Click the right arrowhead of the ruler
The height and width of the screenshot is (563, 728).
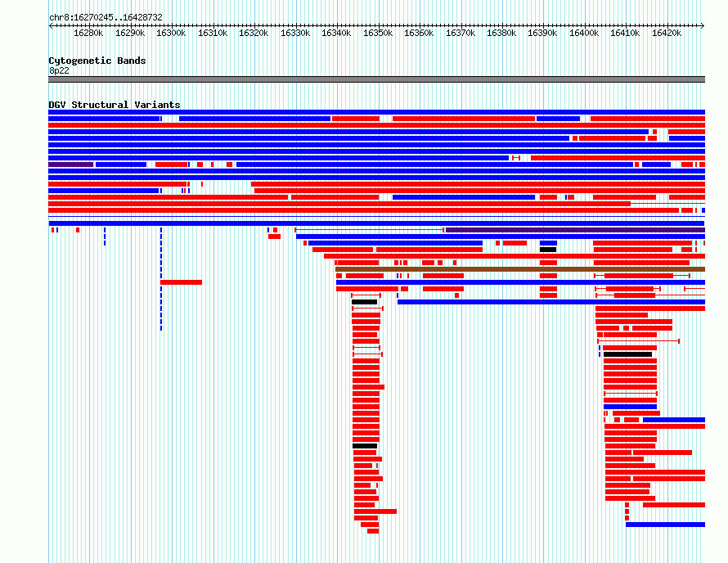tap(703, 26)
